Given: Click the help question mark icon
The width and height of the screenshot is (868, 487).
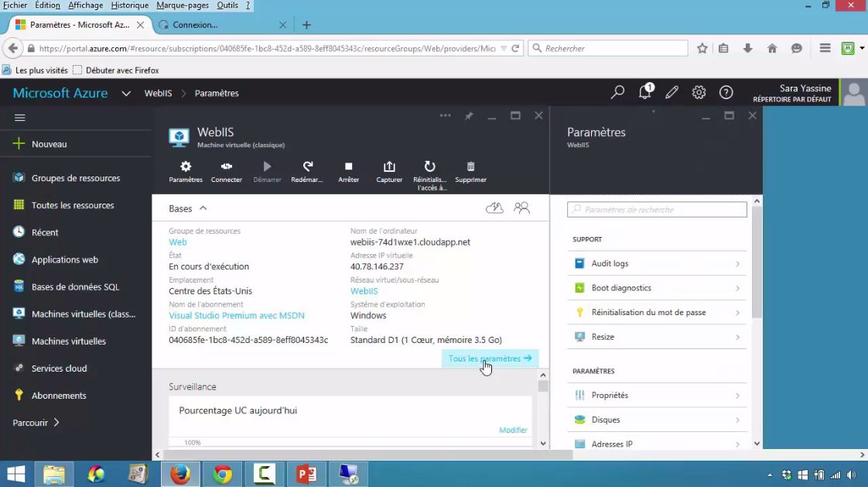Looking at the screenshot, I should (x=726, y=92).
